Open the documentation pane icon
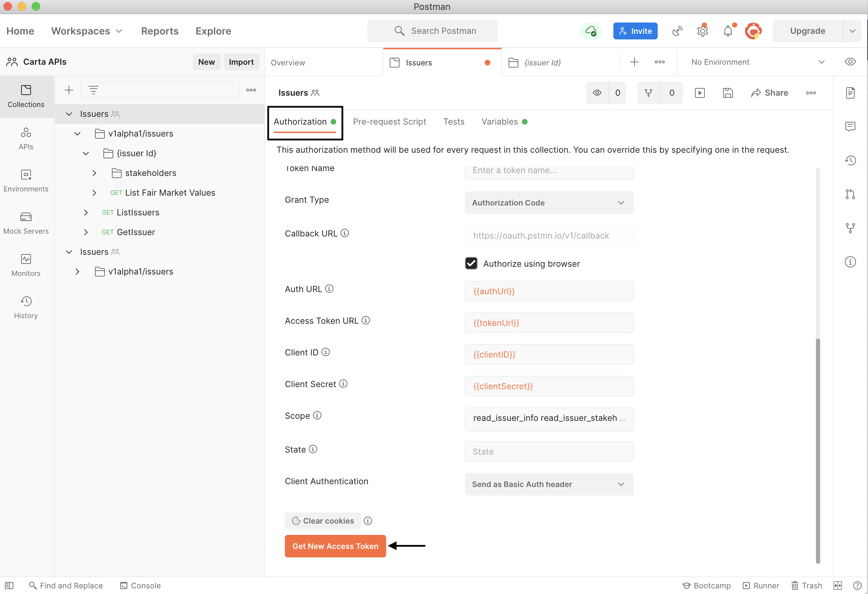 [850, 93]
